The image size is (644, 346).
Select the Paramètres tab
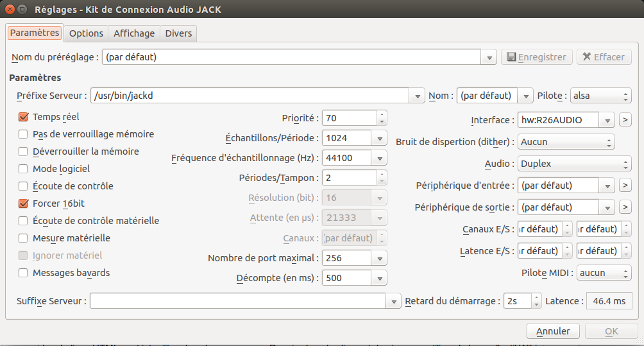(35, 33)
